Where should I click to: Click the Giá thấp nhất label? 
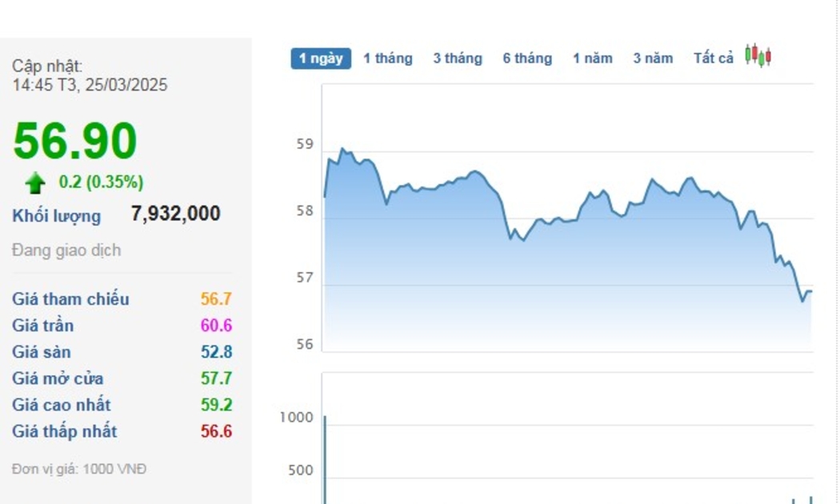click(x=65, y=431)
